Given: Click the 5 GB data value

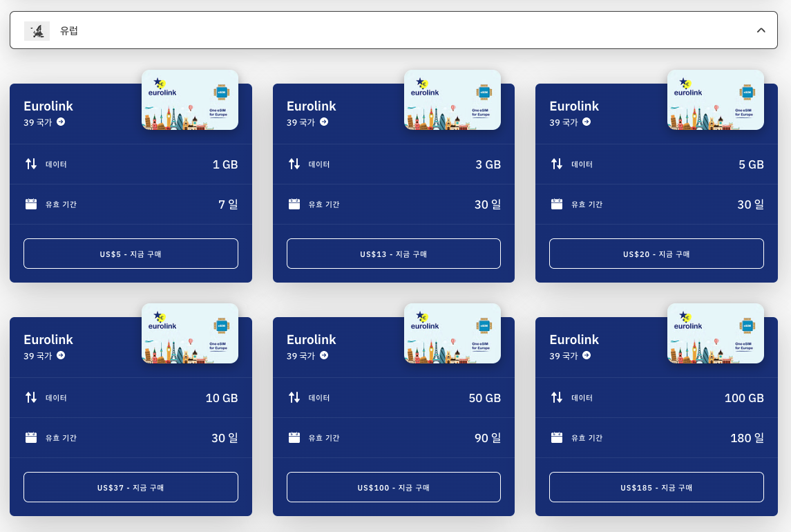Looking at the screenshot, I should 751,164.
